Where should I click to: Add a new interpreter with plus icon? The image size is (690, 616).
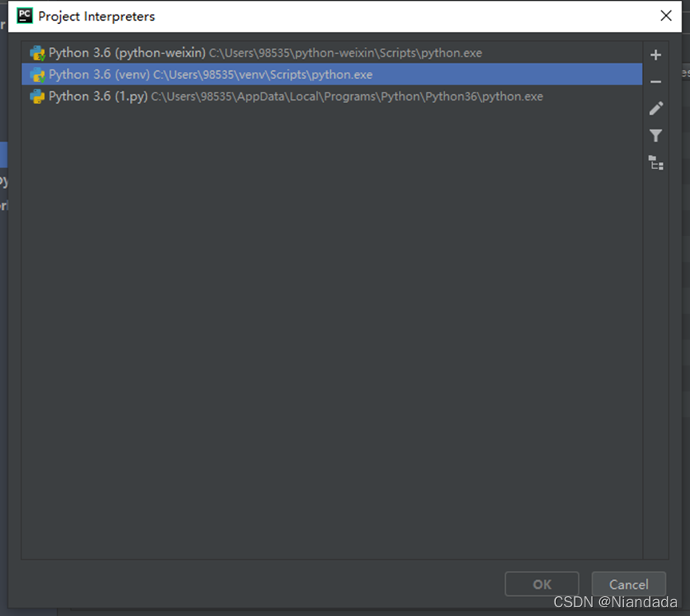tap(656, 55)
